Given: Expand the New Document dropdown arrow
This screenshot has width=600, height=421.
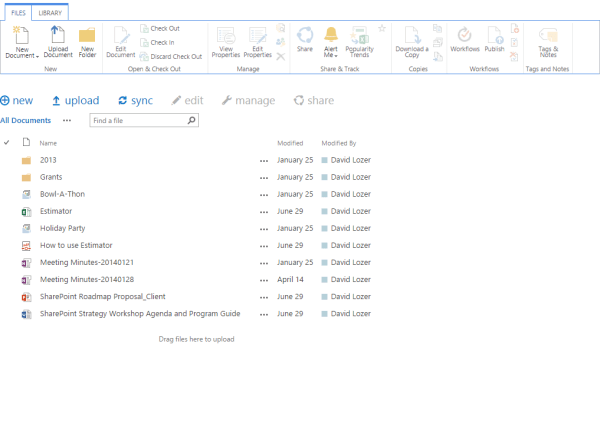Looking at the screenshot, I should [38, 56].
